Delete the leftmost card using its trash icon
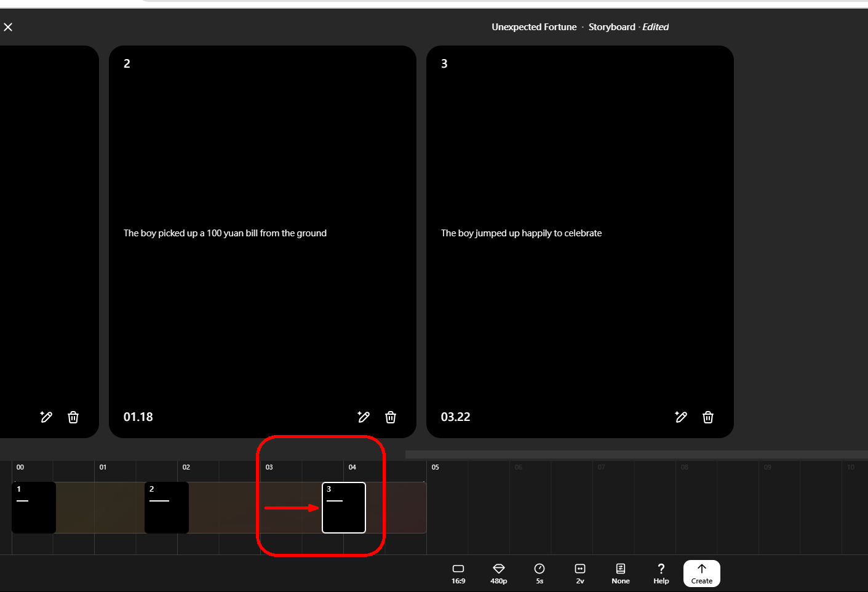This screenshot has width=868, height=592. pyautogui.click(x=73, y=417)
